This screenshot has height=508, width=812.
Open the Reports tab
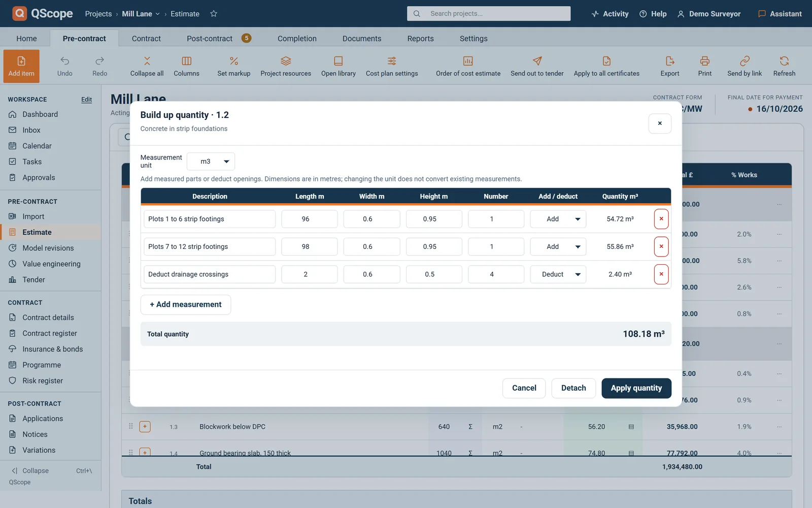(420, 39)
